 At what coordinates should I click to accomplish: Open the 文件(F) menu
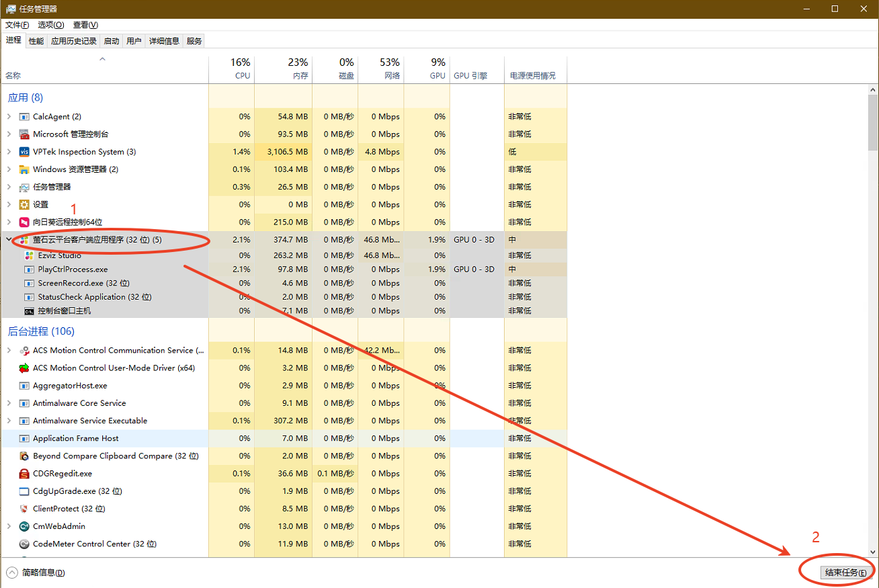click(17, 25)
